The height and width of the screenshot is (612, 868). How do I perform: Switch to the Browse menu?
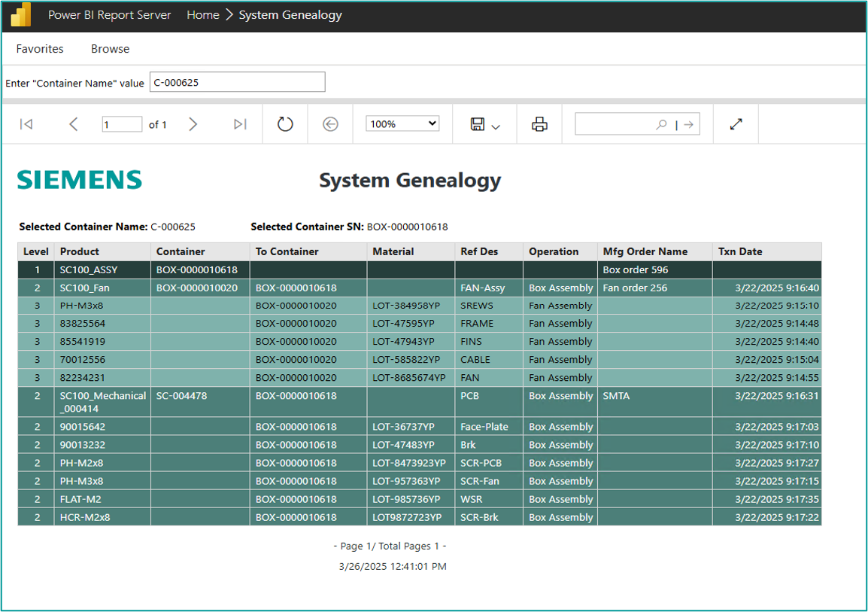(x=110, y=48)
